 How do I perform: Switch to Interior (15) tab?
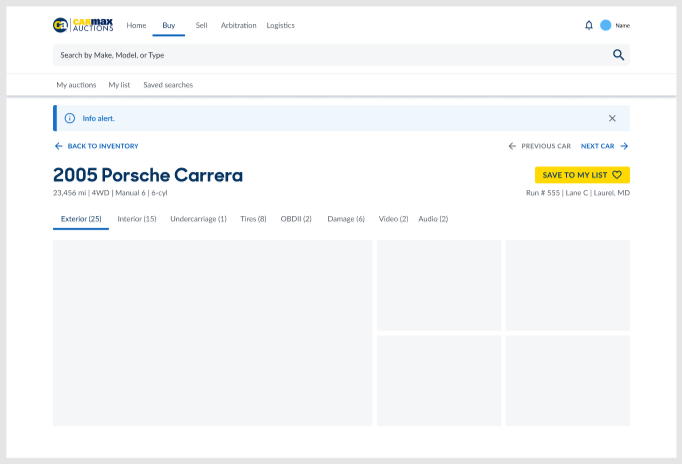[137, 219]
